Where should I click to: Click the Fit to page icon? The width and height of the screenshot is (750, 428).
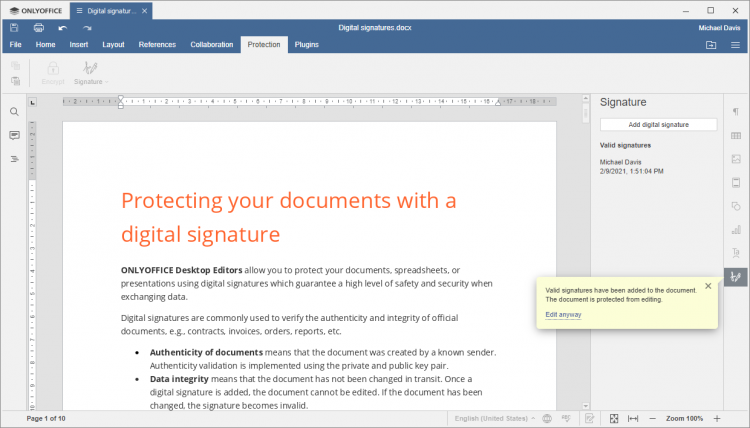(x=614, y=418)
